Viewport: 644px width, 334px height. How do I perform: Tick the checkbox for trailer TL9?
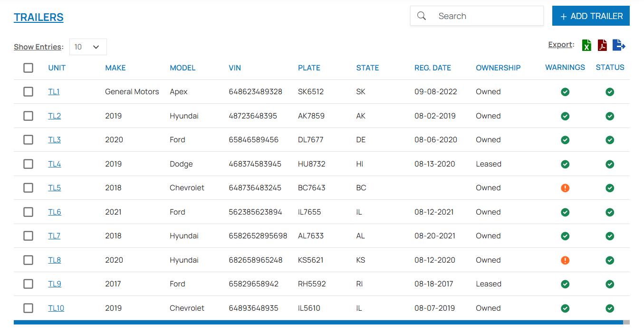(x=29, y=284)
